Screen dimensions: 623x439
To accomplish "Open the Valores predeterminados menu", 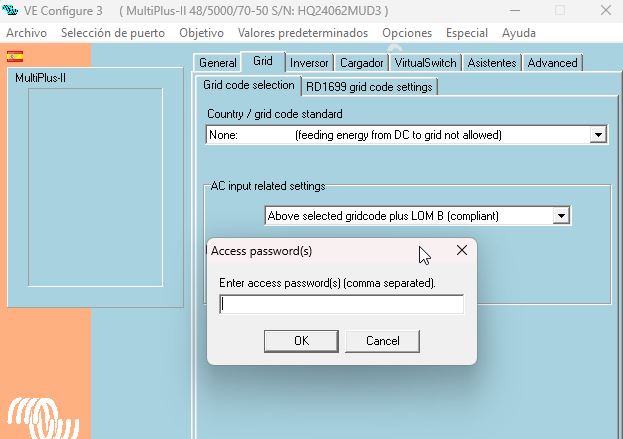I will click(303, 33).
